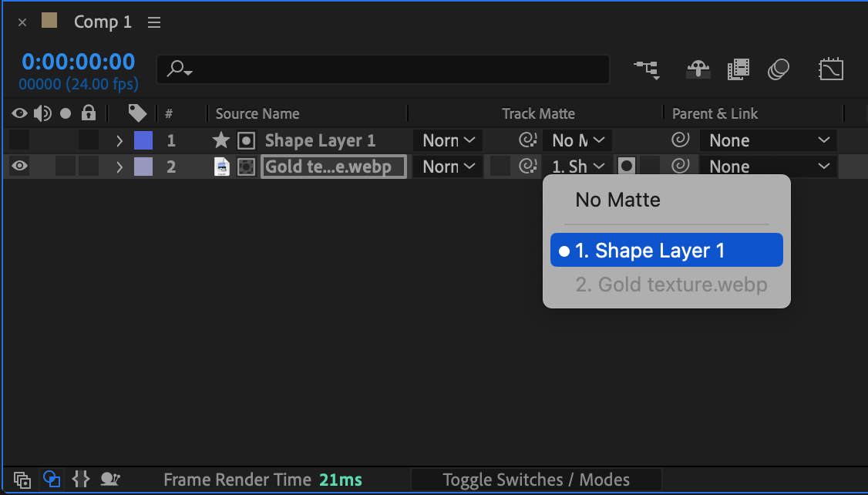Hide the Gold texture layer eye
The image size is (868, 495).
tap(19, 167)
